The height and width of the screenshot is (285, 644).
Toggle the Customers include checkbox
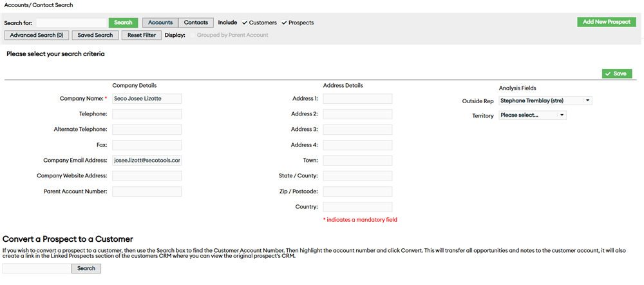(x=245, y=23)
